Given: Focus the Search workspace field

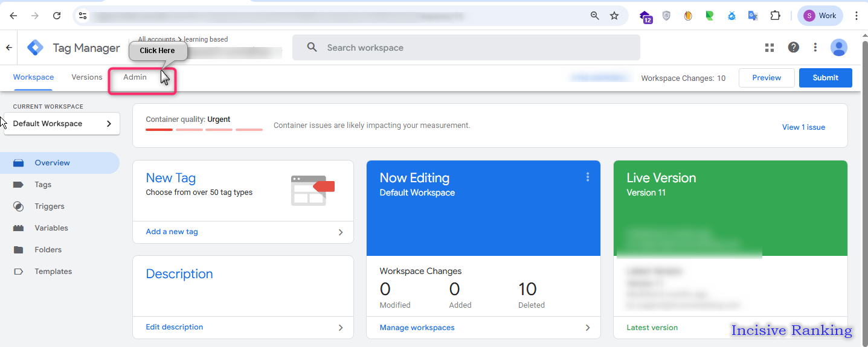Looking at the screenshot, I should [x=466, y=48].
